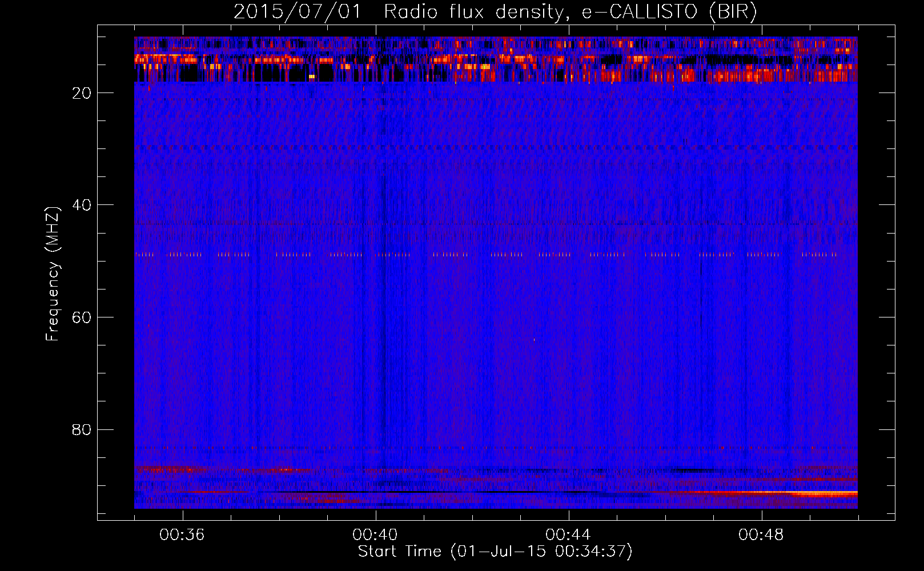The width and height of the screenshot is (924, 571).
Task: Click the 'Frequency (MHZ)' y-axis label
Action: [x=53, y=274]
